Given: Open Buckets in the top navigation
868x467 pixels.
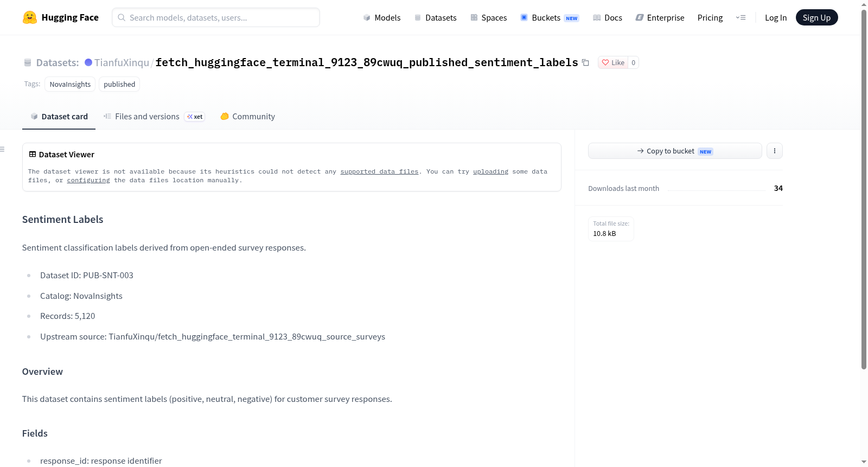Looking at the screenshot, I should coord(550,18).
